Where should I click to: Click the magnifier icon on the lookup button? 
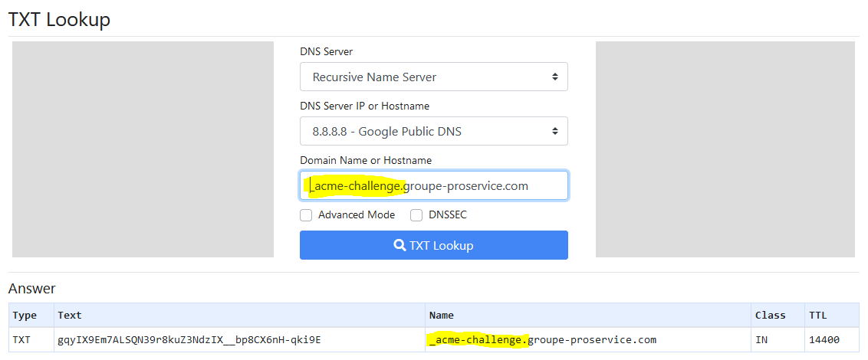[x=399, y=246]
